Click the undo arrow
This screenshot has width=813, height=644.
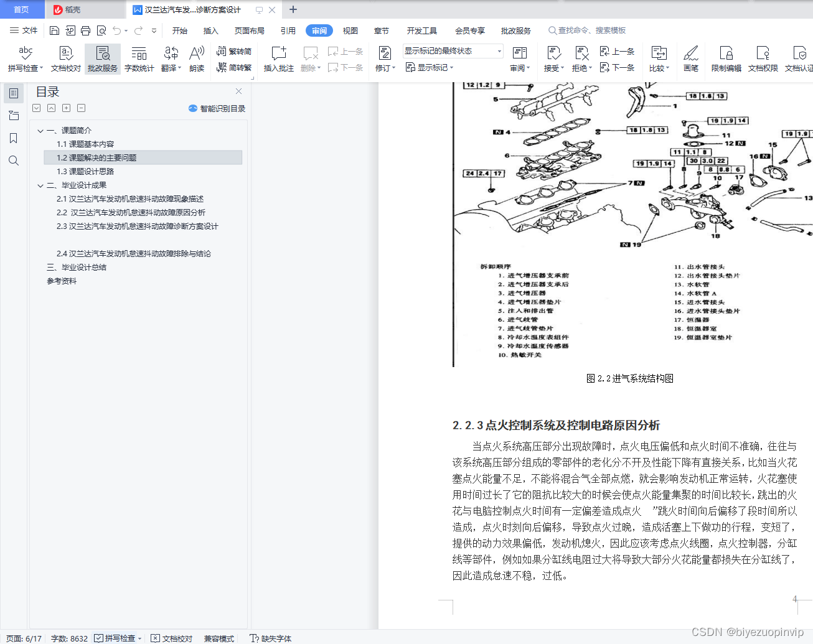point(116,30)
